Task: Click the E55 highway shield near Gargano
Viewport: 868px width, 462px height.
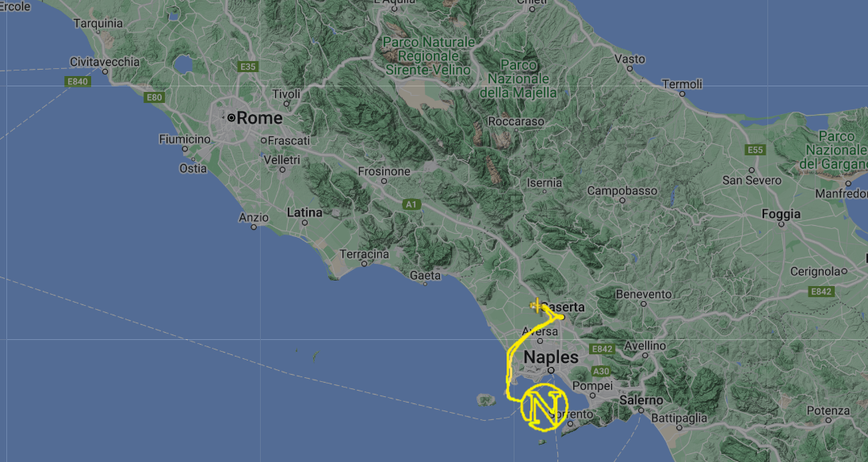Action: [755, 150]
